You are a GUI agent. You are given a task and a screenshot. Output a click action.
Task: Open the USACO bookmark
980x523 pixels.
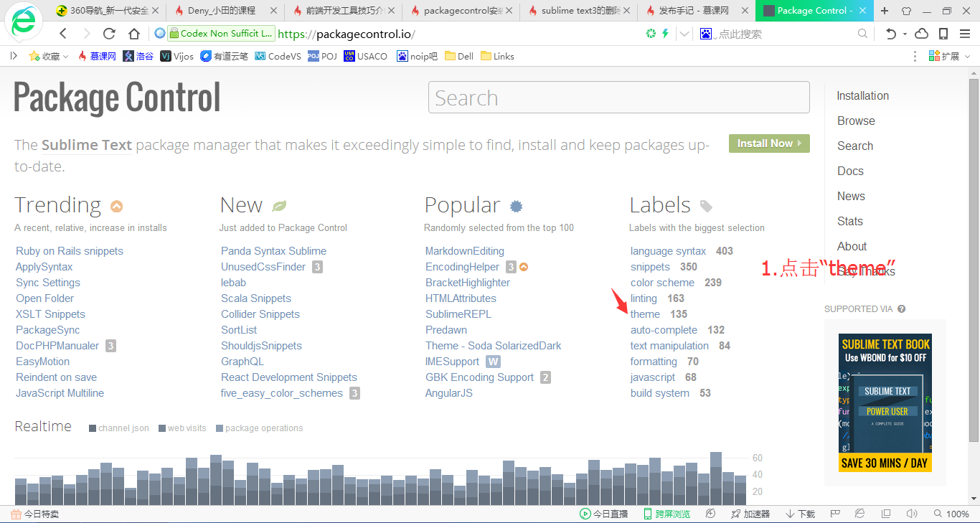tap(365, 56)
